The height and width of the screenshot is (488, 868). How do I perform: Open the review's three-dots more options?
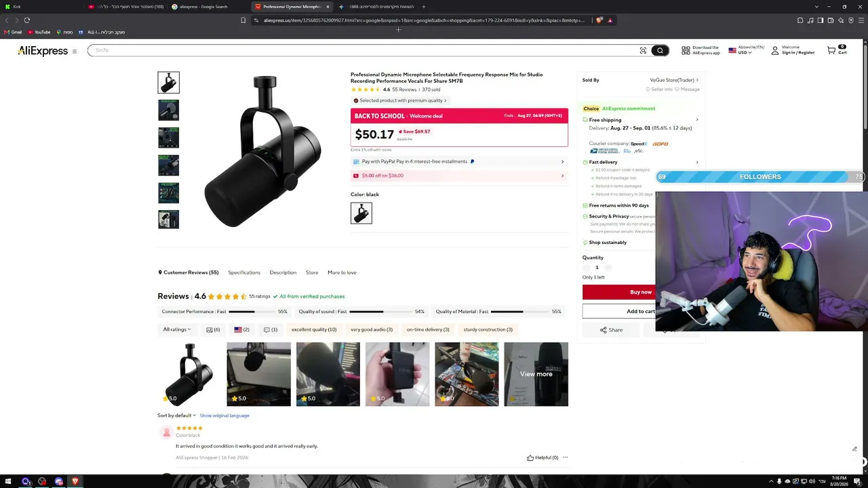point(565,457)
